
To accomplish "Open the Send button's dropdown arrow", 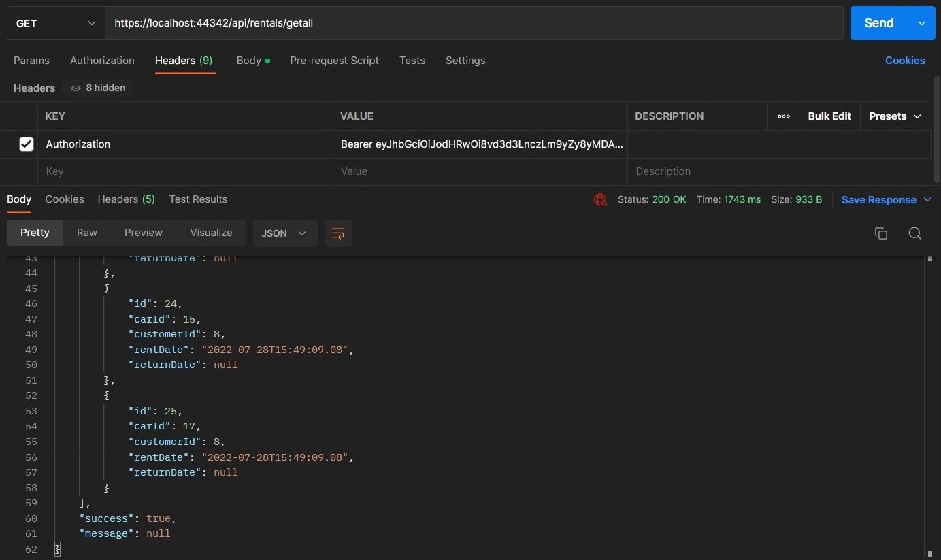I will (x=923, y=22).
